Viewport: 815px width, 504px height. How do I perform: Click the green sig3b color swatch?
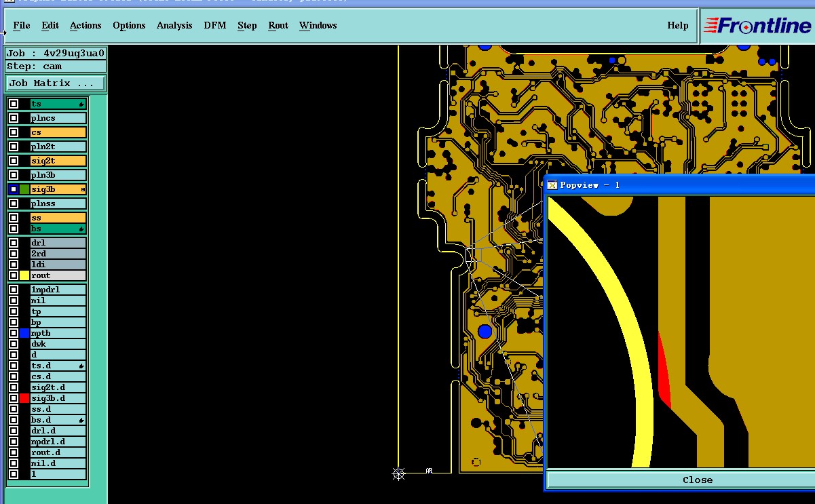(24, 189)
